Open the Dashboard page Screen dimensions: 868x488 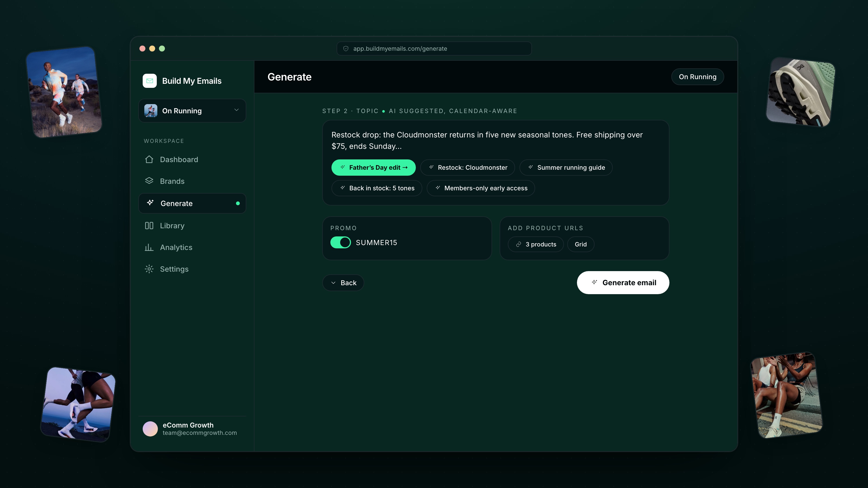(x=192, y=159)
